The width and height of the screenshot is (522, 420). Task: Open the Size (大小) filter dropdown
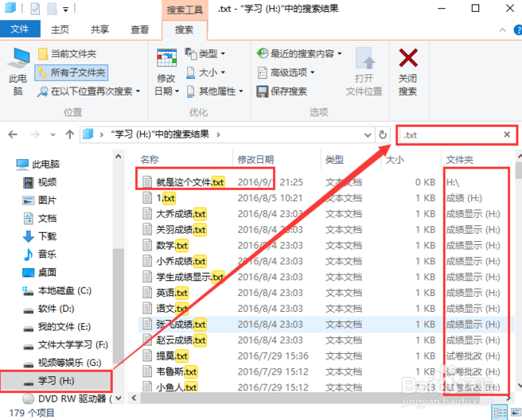pyautogui.click(x=205, y=72)
